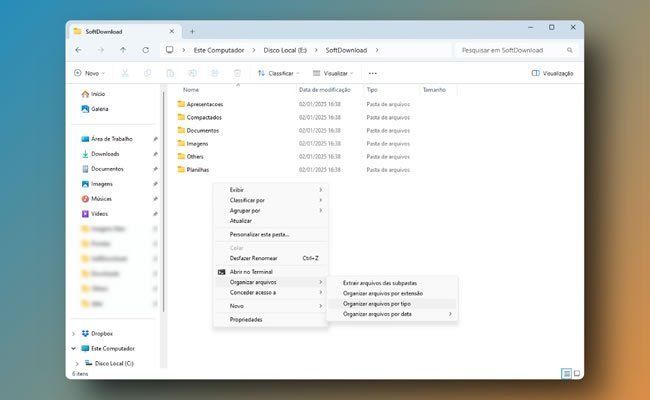Open the Novo submenu in the context menu

(x=271, y=306)
